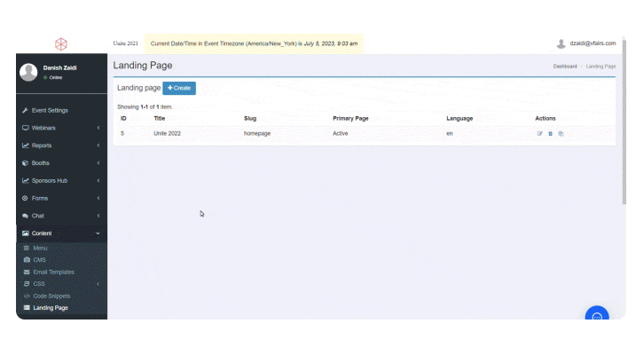Open CMS under Content
This screenshot has width=644, height=355.
tap(61, 260)
